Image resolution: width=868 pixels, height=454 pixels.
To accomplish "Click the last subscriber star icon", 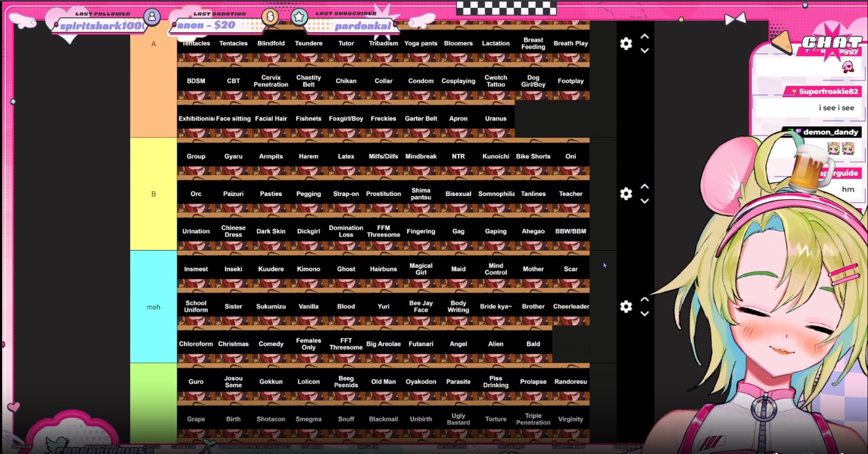I will pyautogui.click(x=299, y=17).
